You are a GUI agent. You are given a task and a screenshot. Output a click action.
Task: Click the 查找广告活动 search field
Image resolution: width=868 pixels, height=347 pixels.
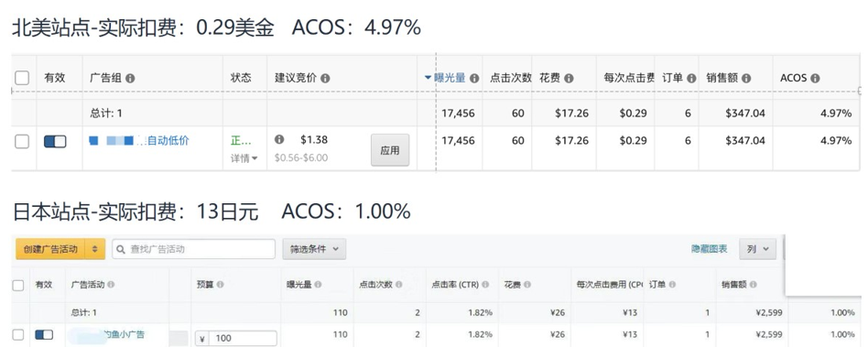[193, 249]
